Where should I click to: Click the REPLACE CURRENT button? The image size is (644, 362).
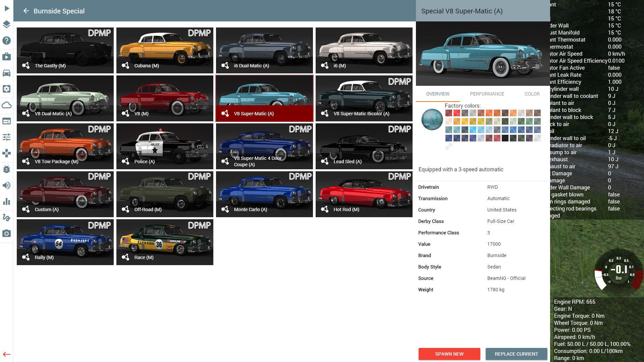(516, 354)
